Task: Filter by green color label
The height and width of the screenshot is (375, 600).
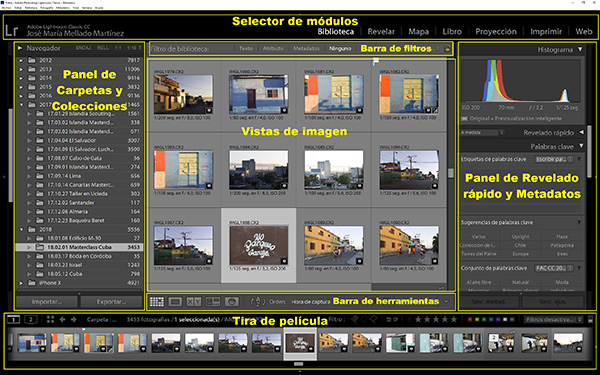Action: [484, 320]
